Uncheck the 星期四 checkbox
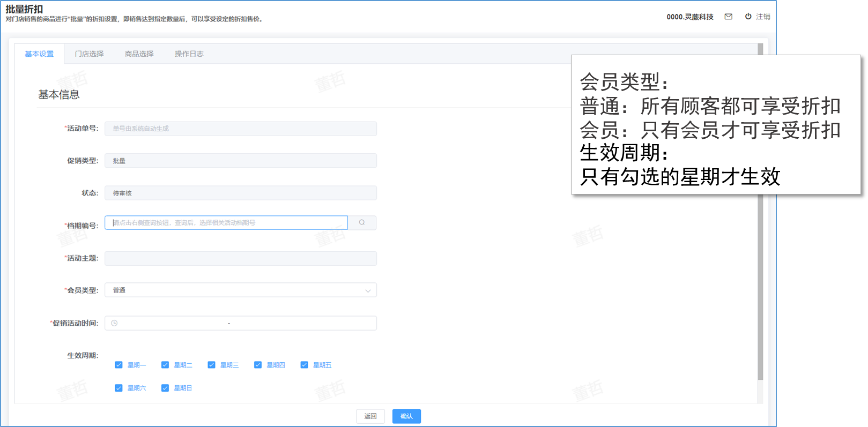The width and height of the screenshot is (868, 427). tap(258, 365)
